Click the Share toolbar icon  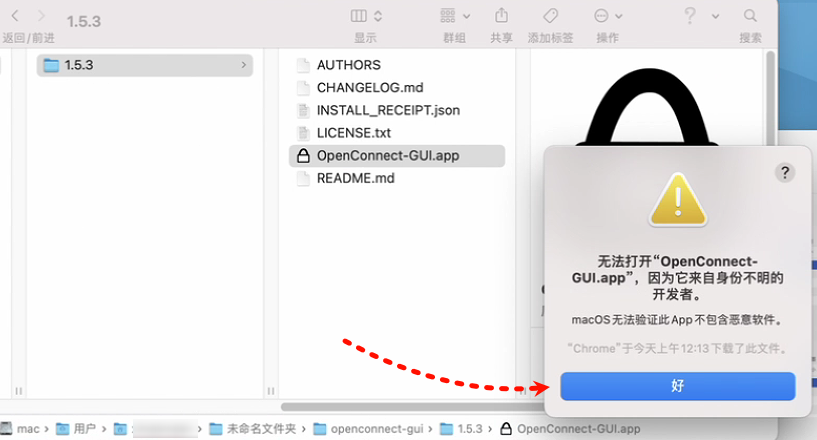pyautogui.click(x=501, y=16)
